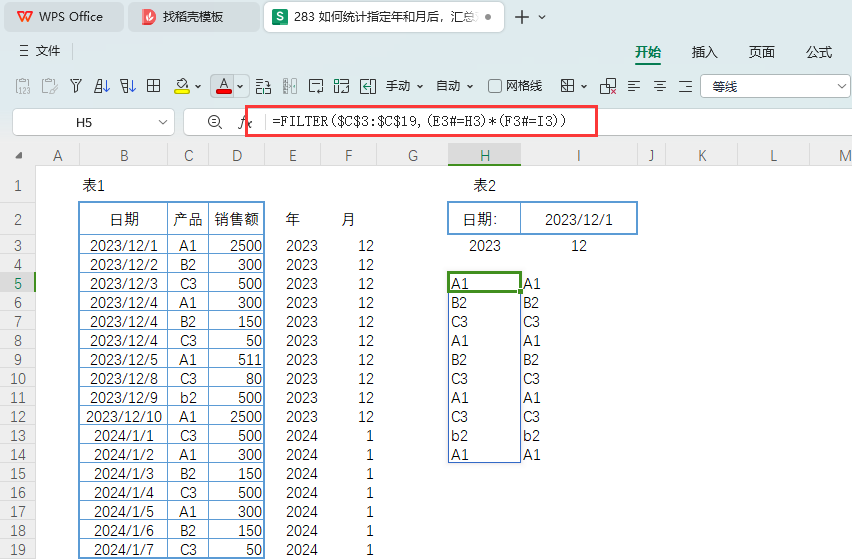
Task: Click the sales value 511
Action: pyautogui.click(x=236, y=360)
